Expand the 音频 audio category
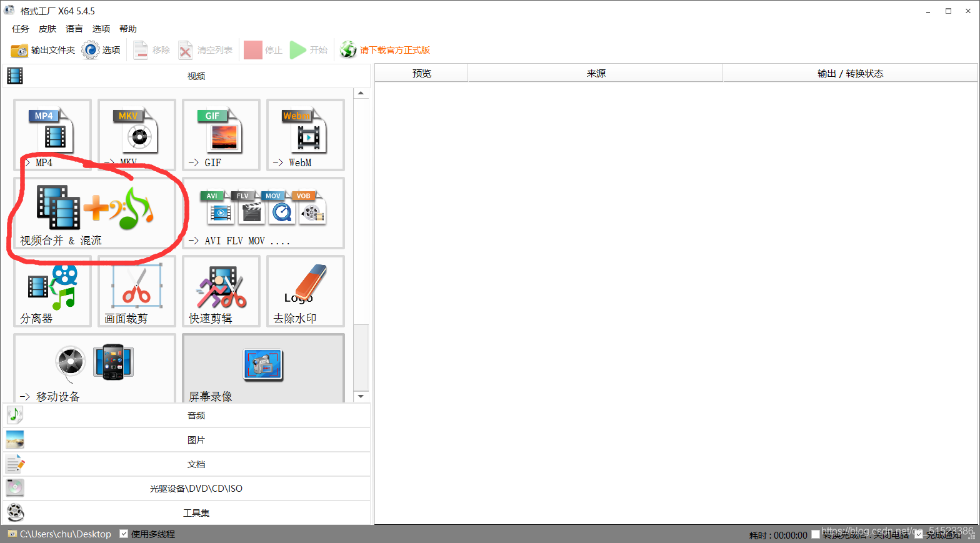The height and width of the screenshot is (543, 980). coord(187,416)
